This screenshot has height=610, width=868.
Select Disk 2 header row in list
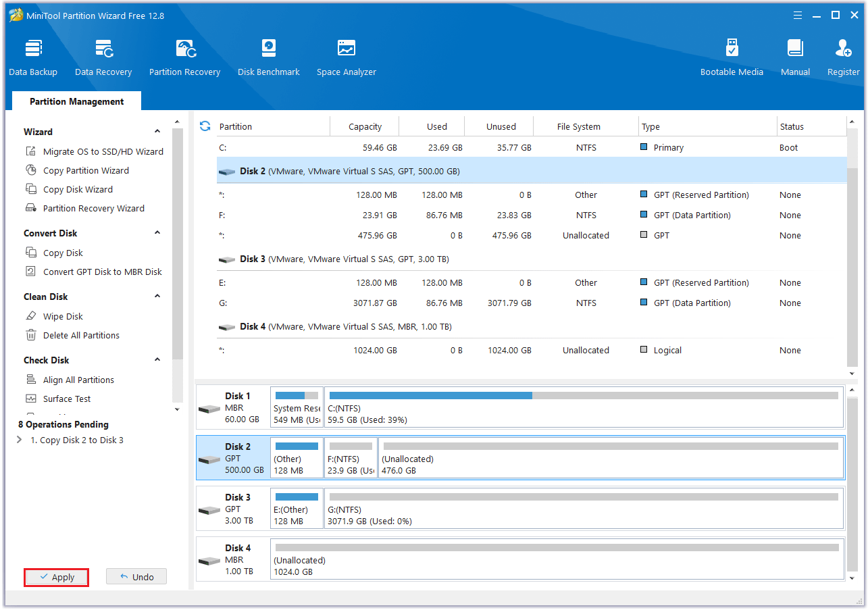(x=532, y=172)
